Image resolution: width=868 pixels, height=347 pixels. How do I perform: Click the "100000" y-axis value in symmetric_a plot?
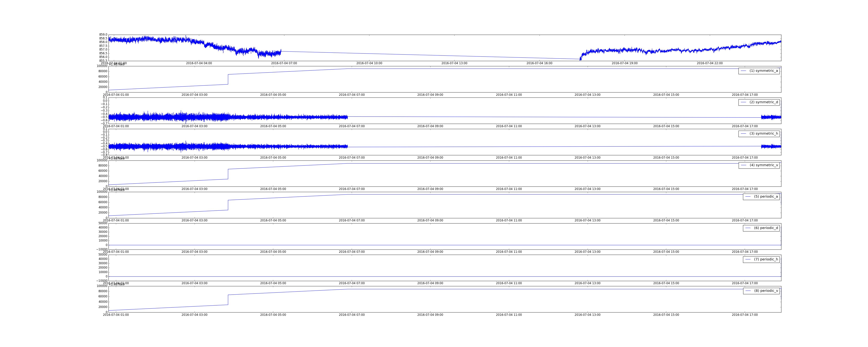[x=101, y=66]
